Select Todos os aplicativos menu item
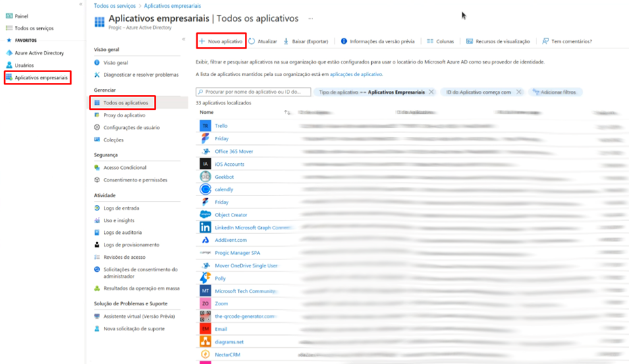629x364 pixels. (126, 103)
